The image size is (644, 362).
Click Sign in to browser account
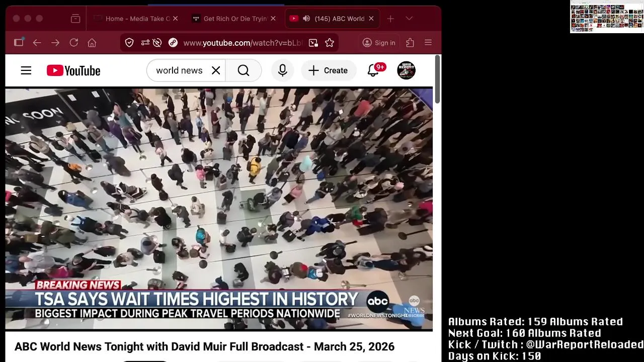pyautogui.click(x=379, y=43)
